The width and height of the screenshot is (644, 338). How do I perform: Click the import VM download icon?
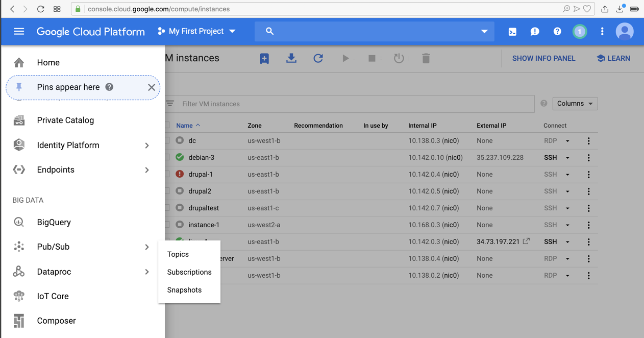(x=291, y=58)
